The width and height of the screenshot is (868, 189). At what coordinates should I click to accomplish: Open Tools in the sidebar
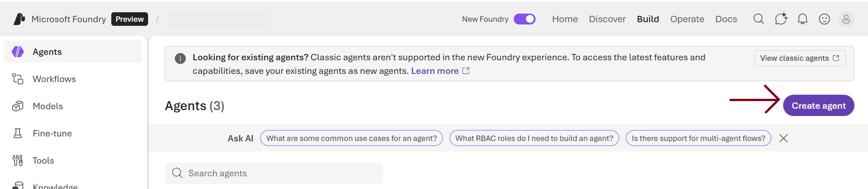[43, 160]
